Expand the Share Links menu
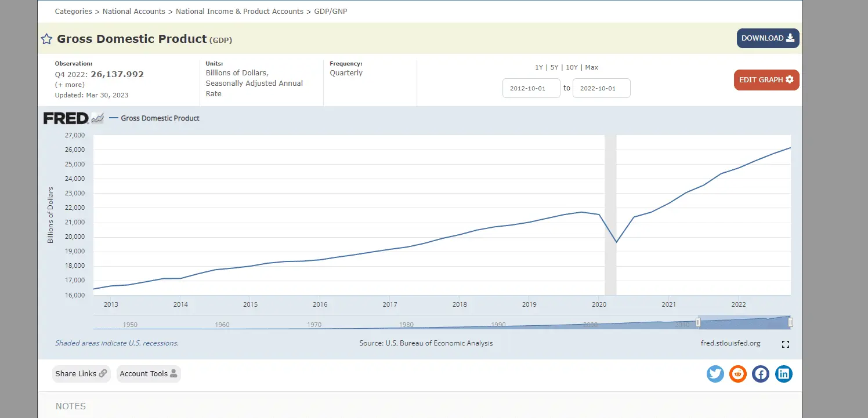Viewport: 868px width, 418px height. click(81, 374)
